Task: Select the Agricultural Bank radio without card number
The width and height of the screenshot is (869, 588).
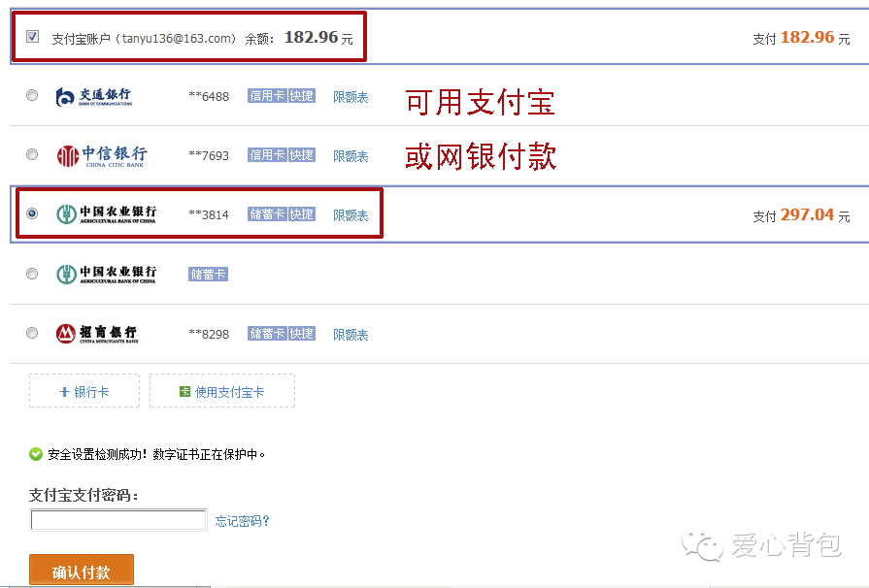Action: 32,274
